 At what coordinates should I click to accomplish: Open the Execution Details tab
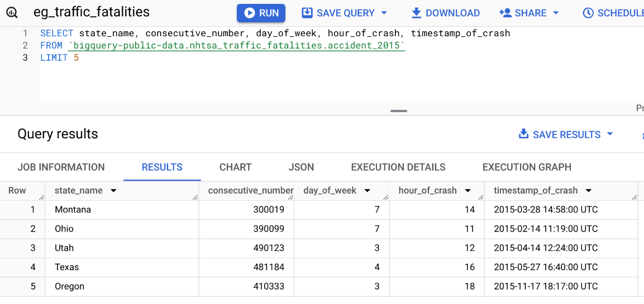tap(398, 167)
